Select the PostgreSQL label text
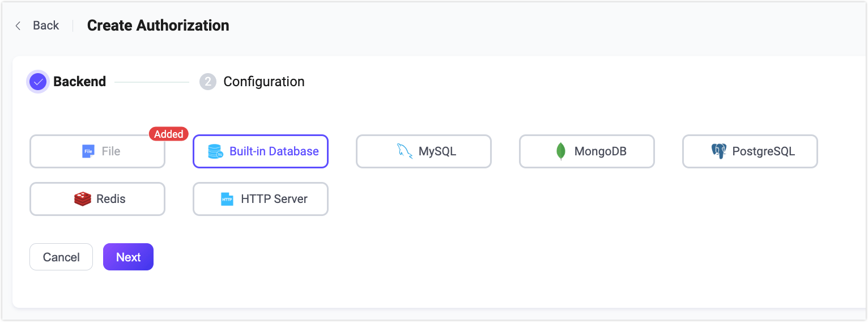The height and width of the screenshot is (322, 868). point(763,151)
